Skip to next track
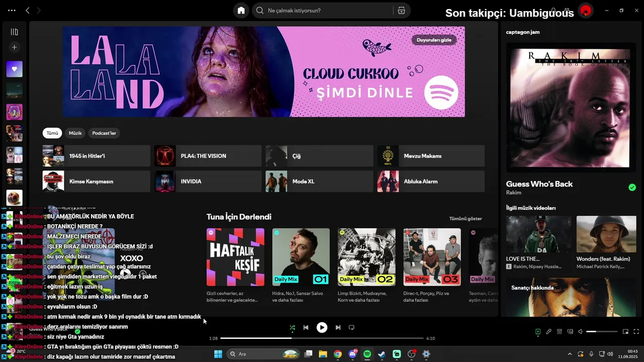Viewport: 644px width, 362px height. [338, 327]
